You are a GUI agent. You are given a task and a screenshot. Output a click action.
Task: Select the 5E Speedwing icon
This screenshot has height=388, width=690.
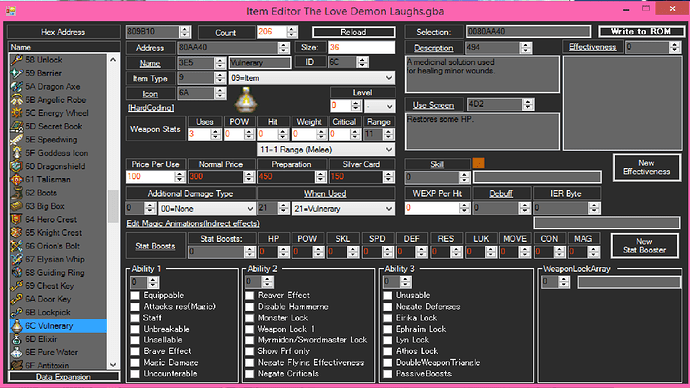(x=17, y=139)
